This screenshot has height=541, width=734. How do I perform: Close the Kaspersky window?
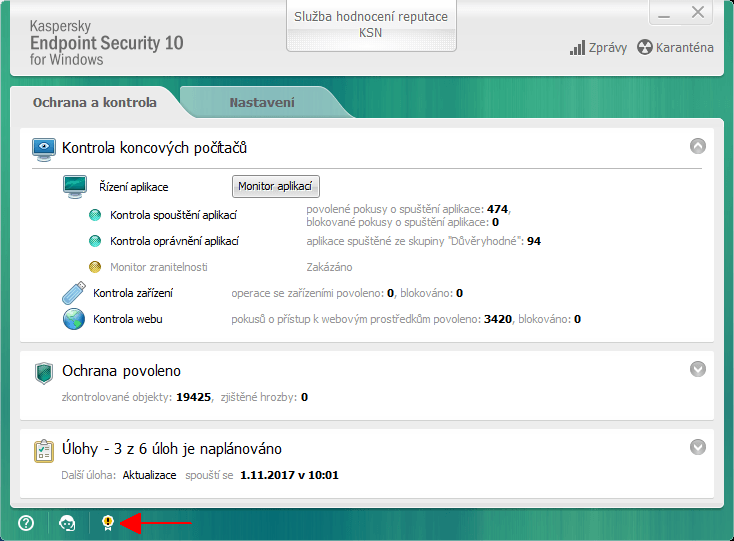[697, 12]
